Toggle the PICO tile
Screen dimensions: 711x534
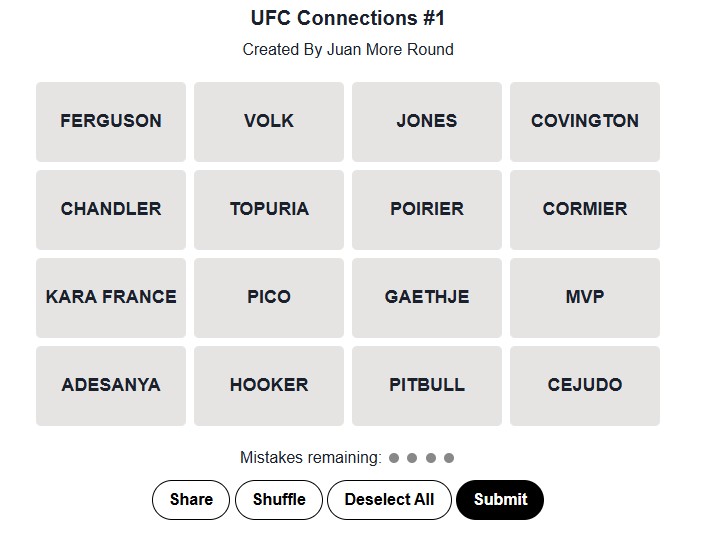point(269,297)
